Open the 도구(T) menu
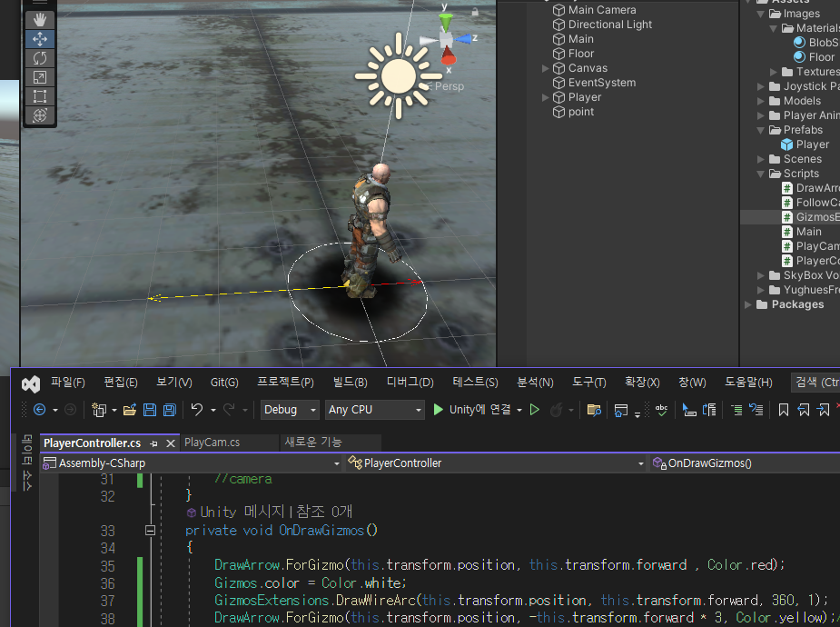Viewport: 840px width, 627px height. (589, 383)
